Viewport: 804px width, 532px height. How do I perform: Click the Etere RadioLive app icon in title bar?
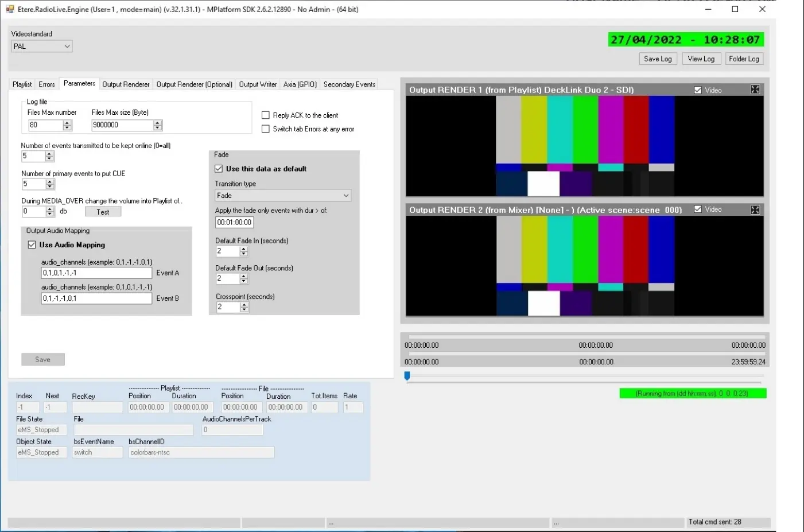[10, 9]
